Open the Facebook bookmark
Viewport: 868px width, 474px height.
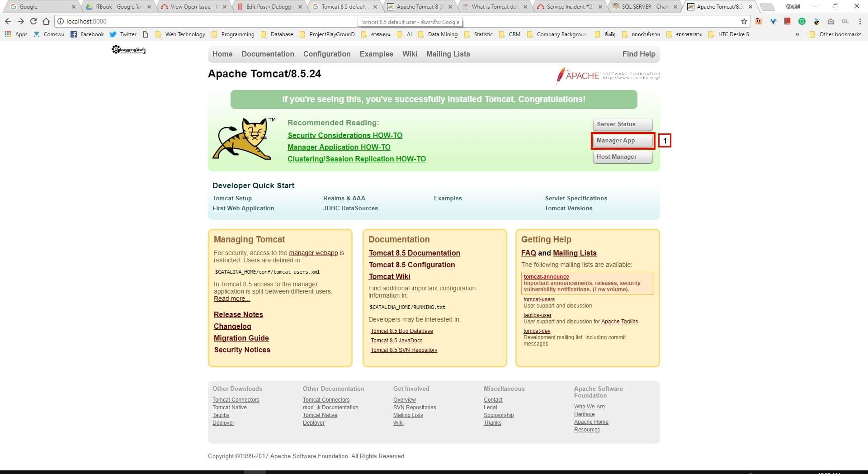(x=87, y=34)
